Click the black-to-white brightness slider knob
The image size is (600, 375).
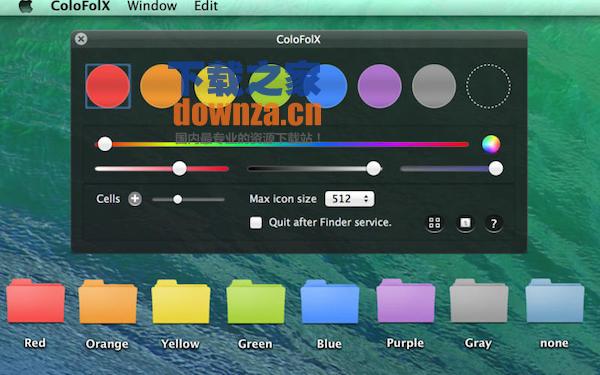click(374, 168)
